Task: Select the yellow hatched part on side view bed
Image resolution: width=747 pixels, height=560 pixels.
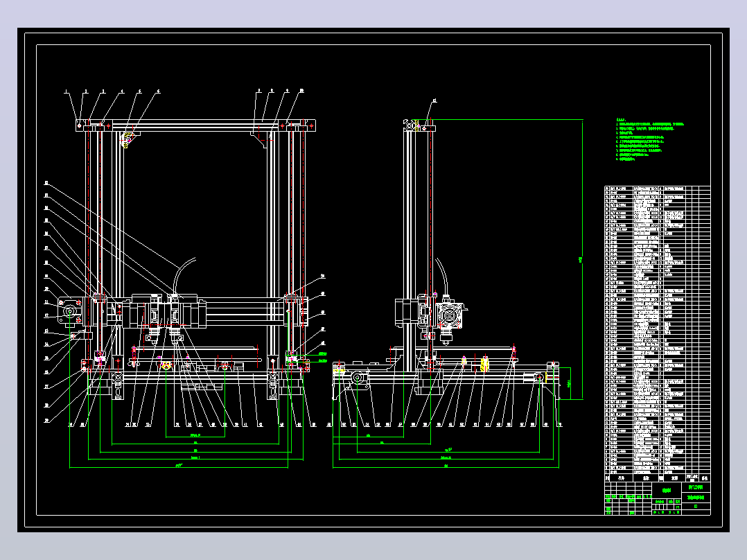Action: [484, 364]
